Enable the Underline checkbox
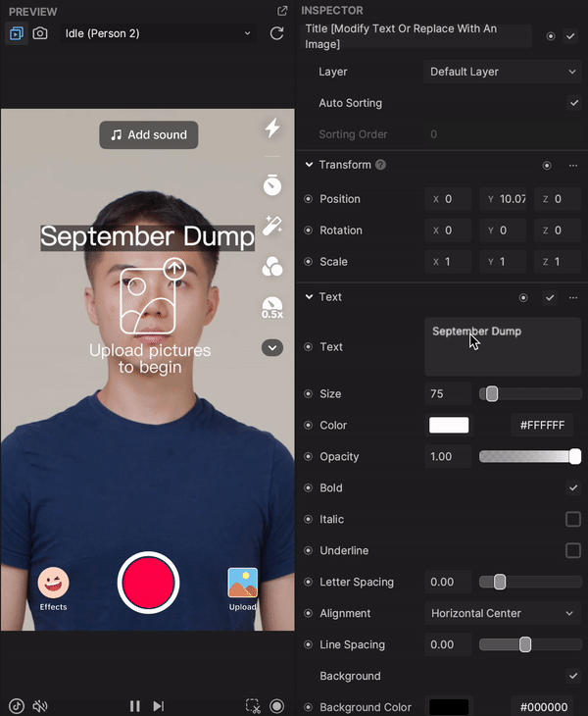 (x=573, y=550)
